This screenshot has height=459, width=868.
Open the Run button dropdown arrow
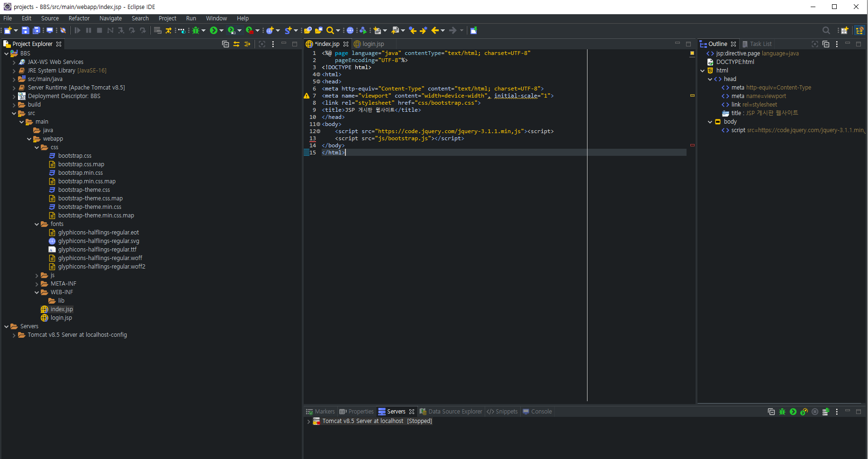tap(221, 30)
